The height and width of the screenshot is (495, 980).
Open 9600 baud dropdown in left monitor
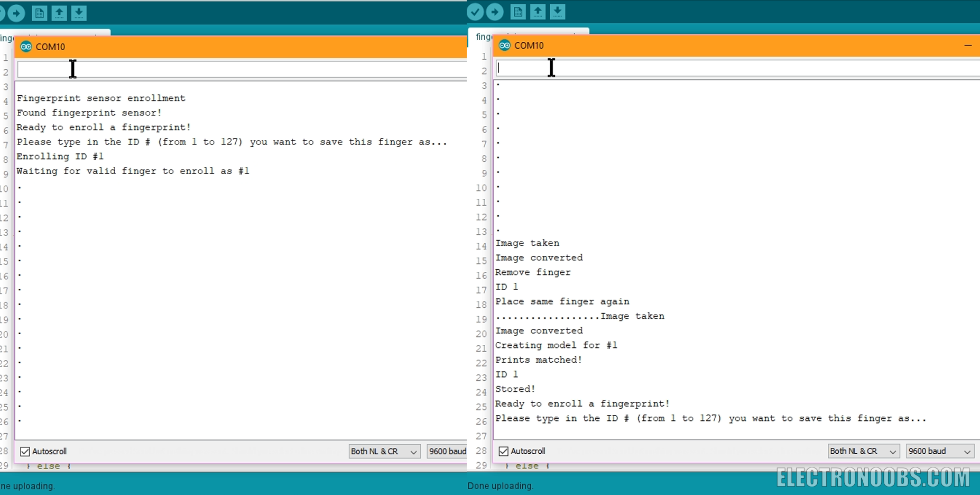click(447, 451)
